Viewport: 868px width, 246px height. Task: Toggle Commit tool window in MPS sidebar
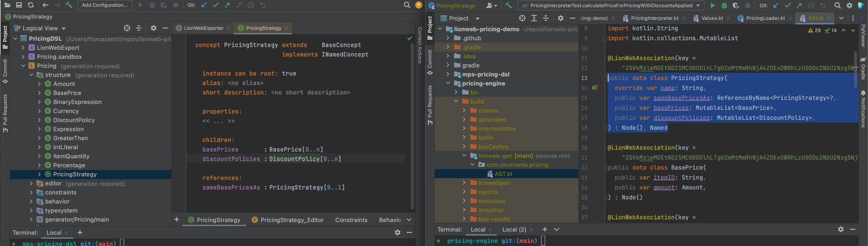[5, 71]
